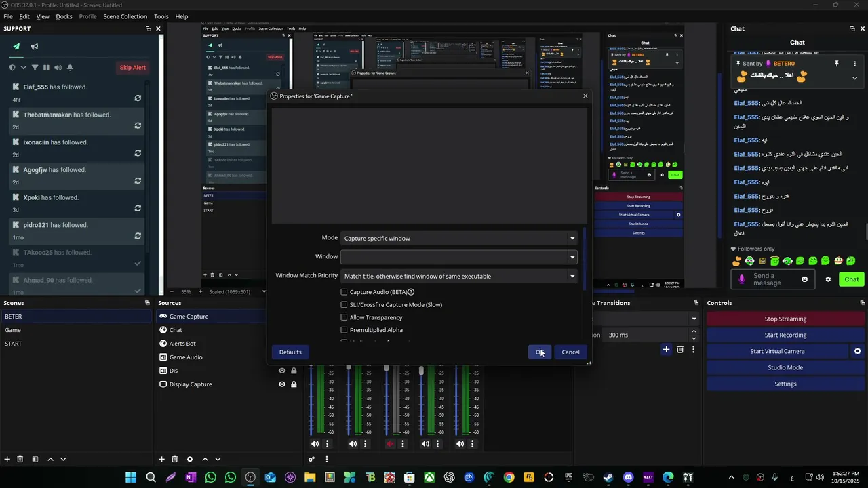Click the shield moderation icon in Support
Viewport: 868px width, 488px height.
[12, 68]
